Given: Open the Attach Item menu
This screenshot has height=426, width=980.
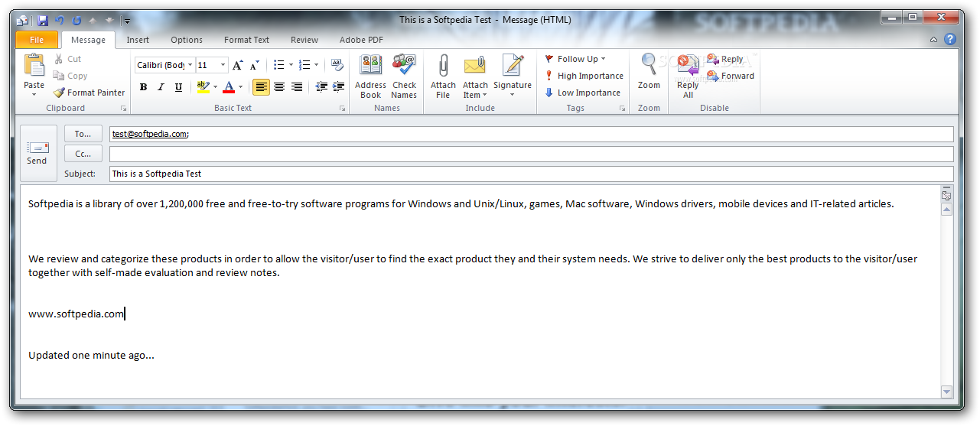Looking at the screenshot, I should (x=475, y=76).
